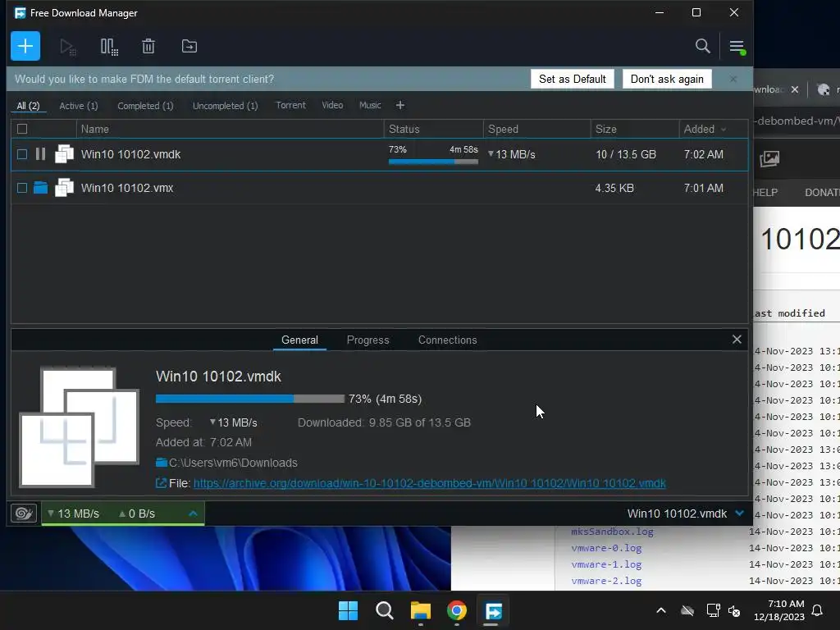Open the Music filter tab
This screenshot has height=630, width=840.
[x=370, y=106]
